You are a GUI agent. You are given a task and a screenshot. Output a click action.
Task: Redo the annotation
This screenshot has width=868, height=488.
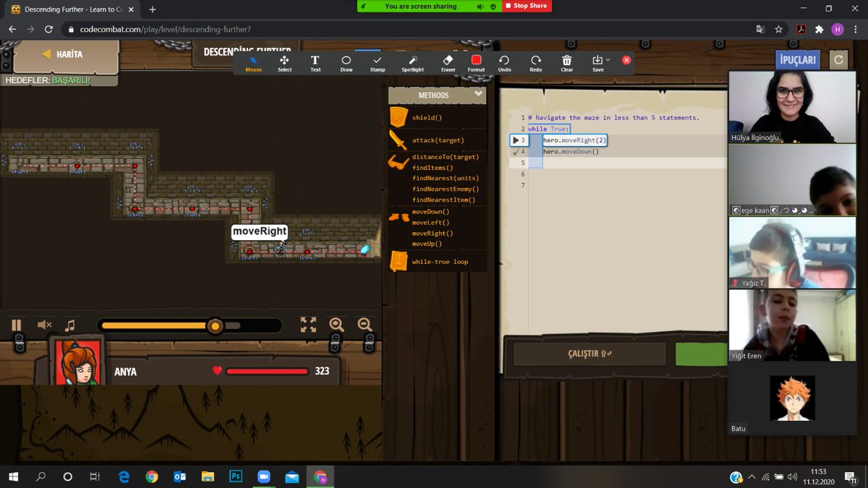click(x=535, y=64)
